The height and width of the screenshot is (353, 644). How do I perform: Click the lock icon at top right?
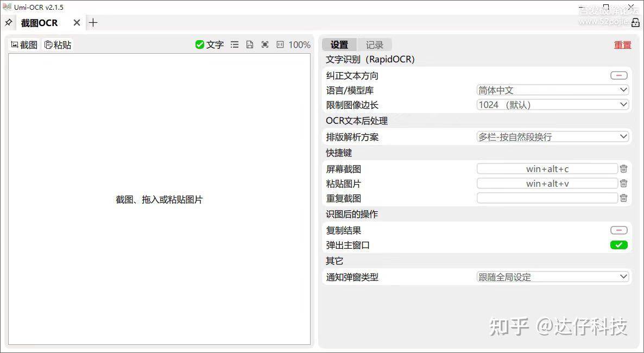(635, 23)
